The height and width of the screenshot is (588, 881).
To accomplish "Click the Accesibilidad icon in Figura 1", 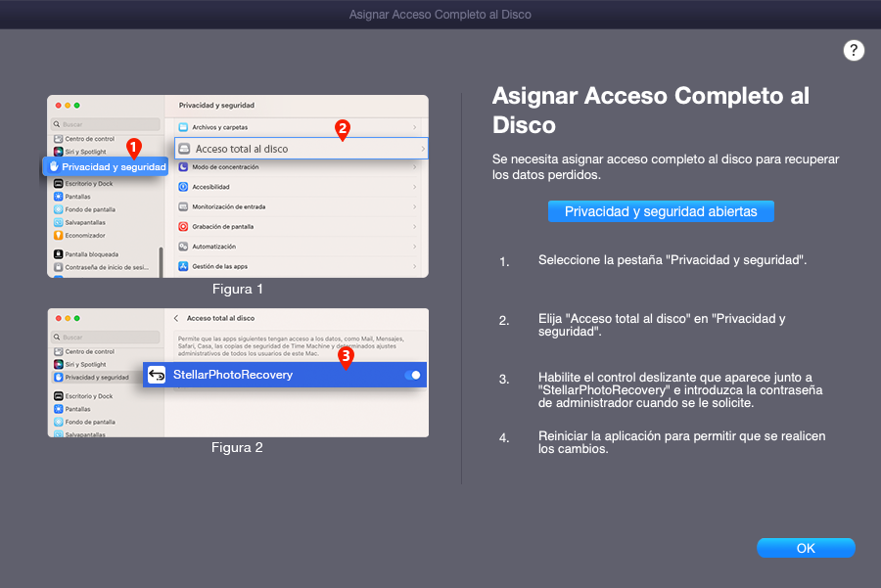I will (183, 187).
